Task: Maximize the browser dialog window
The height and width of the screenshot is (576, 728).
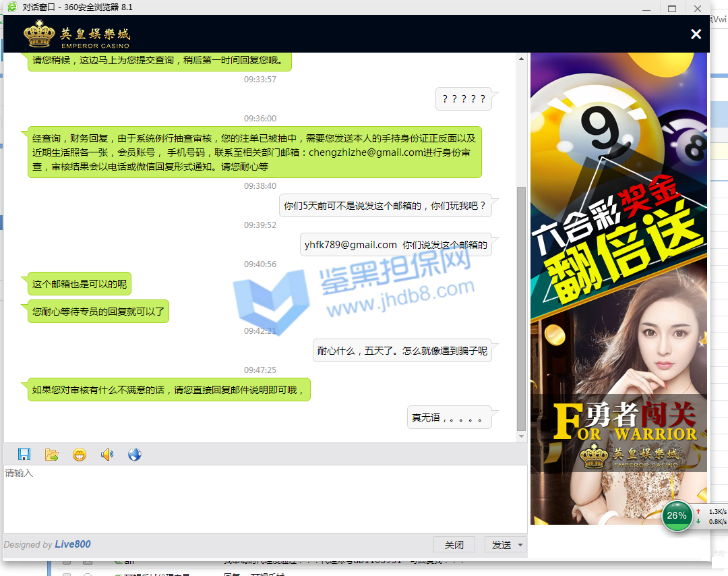Action: pyautogui.click(x=671, y=8)
